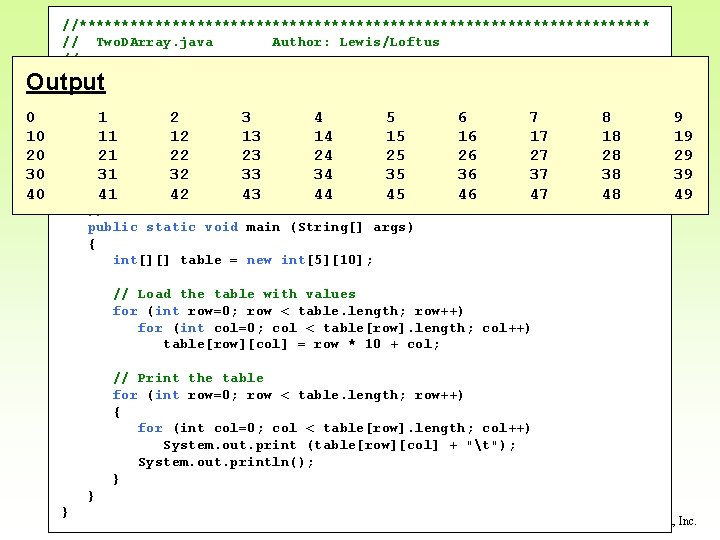Viewport: 720px width, 540px height.
Task: Click the underlined Output heading
Action: pos(66,83)
